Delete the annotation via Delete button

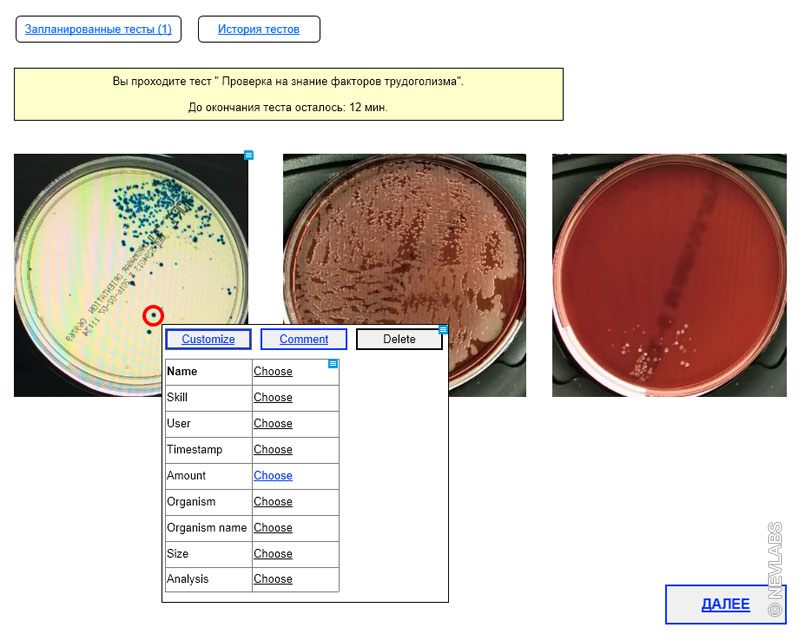pos(399,339)
